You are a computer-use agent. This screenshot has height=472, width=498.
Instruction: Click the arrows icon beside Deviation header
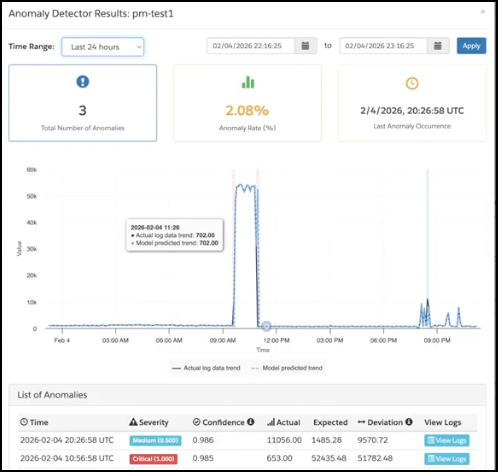[x=361, y=422]
